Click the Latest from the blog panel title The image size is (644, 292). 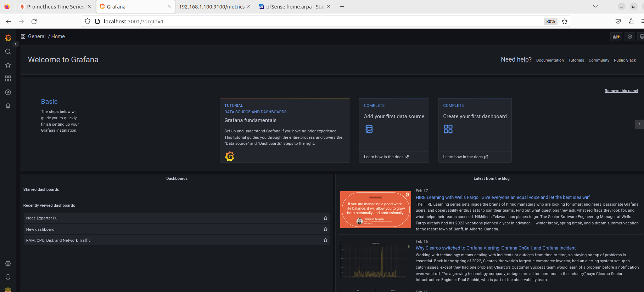pos(492,179)
